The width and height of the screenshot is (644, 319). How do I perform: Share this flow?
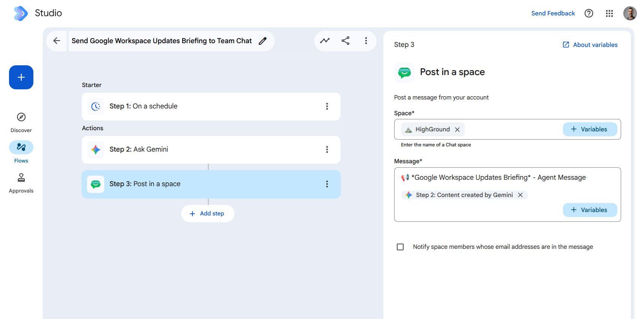point(345,41)
